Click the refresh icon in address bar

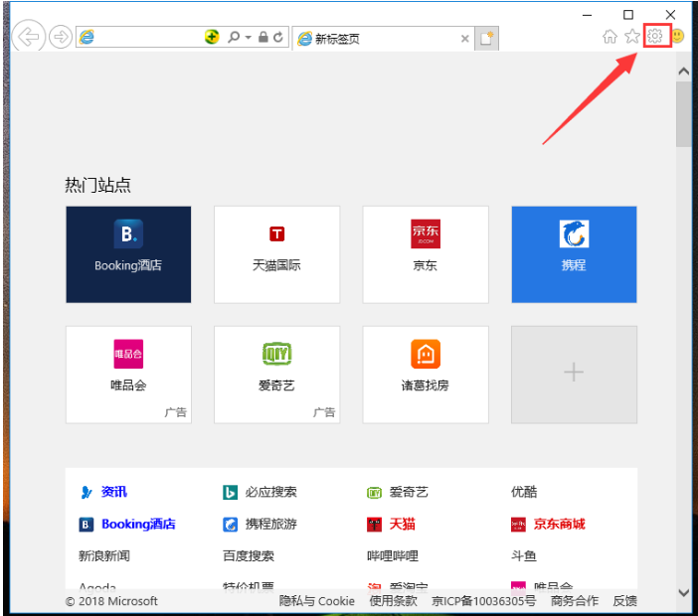tap(278, 37)
